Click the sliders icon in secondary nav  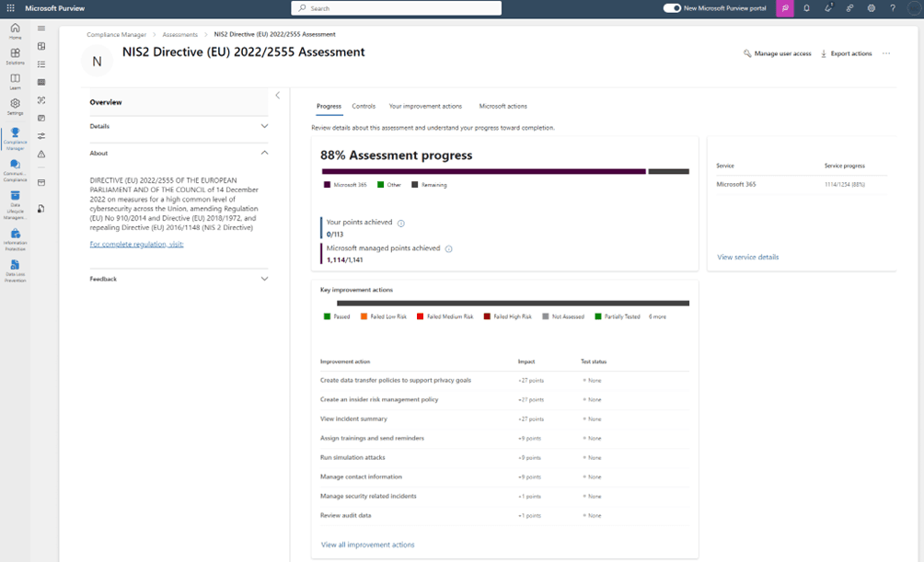[41, 136]
